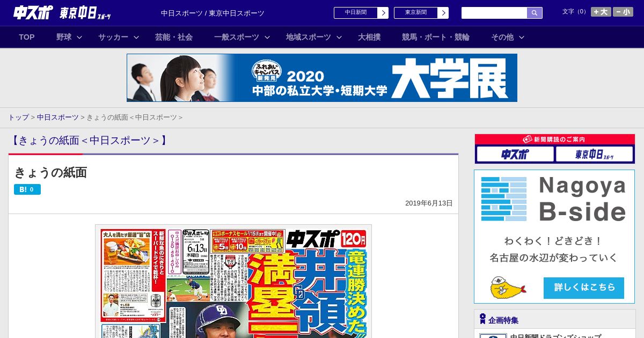Click the arrow next to 中日新聞
The width and height of the screenshot is (644, 338).
point(383,13)
